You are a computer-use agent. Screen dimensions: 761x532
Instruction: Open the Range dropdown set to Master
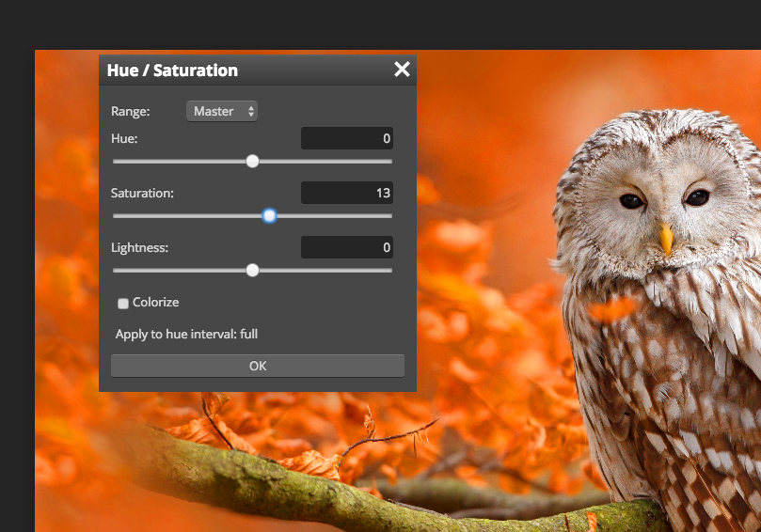pos(222,111)
